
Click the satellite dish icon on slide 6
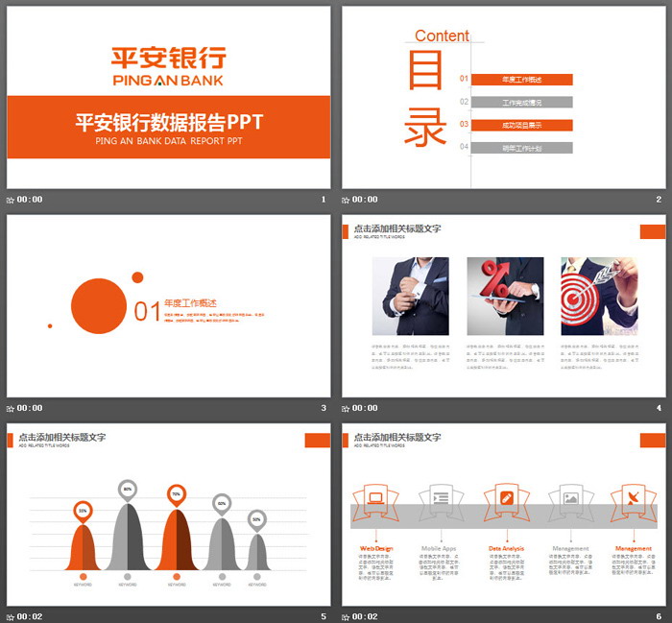click(x=634, y=498)
